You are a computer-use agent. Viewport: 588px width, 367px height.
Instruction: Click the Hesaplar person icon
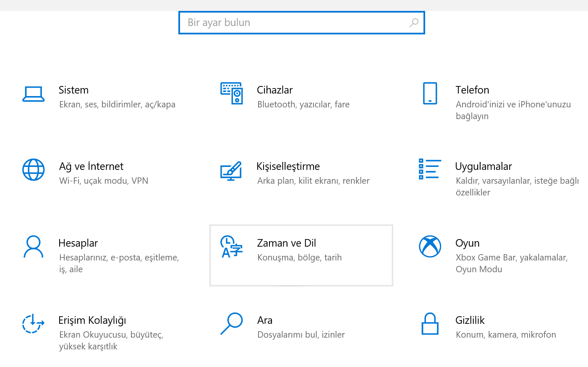click(33, 246)
